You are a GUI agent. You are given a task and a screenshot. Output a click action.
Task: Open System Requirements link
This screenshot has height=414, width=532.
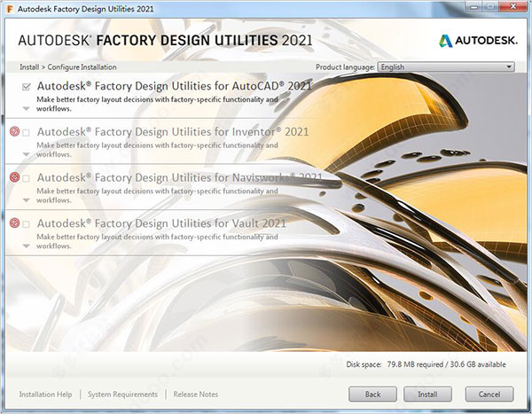(122, 394)
